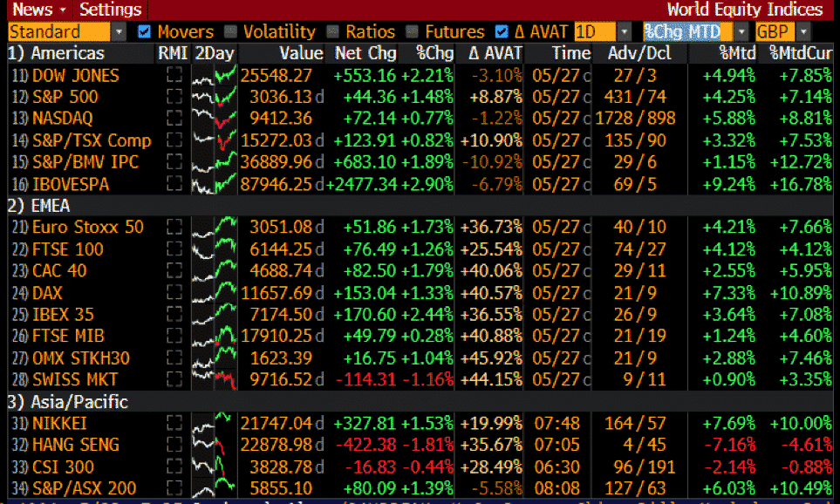
Task: Open IBEX 35 2Day sparkline chart
Action: click(215, 314)
